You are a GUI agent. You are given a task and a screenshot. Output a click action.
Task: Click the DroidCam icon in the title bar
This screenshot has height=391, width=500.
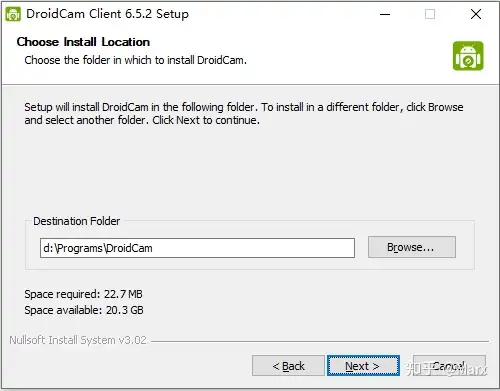[13, 14]
